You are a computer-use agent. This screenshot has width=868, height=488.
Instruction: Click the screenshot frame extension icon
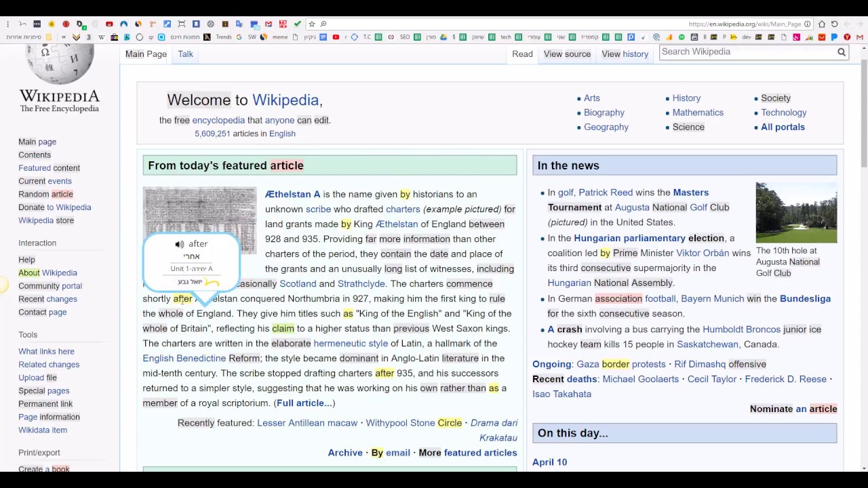[x=182, y=24]
